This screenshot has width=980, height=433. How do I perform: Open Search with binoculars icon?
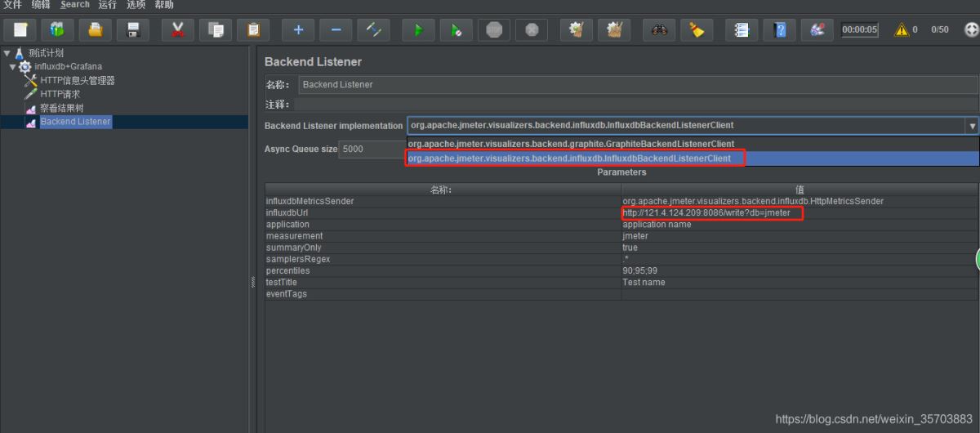pos(658,30)
